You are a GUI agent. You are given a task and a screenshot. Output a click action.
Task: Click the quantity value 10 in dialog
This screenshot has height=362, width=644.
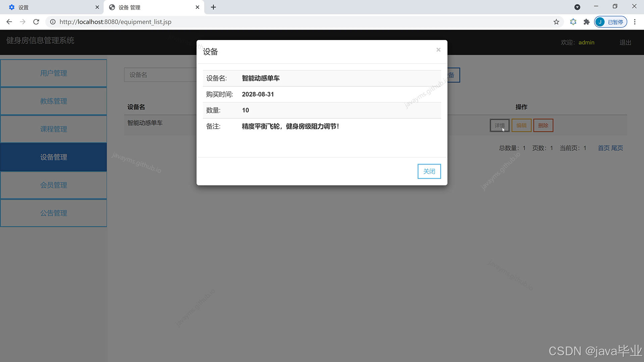click(x=245, y=110)
